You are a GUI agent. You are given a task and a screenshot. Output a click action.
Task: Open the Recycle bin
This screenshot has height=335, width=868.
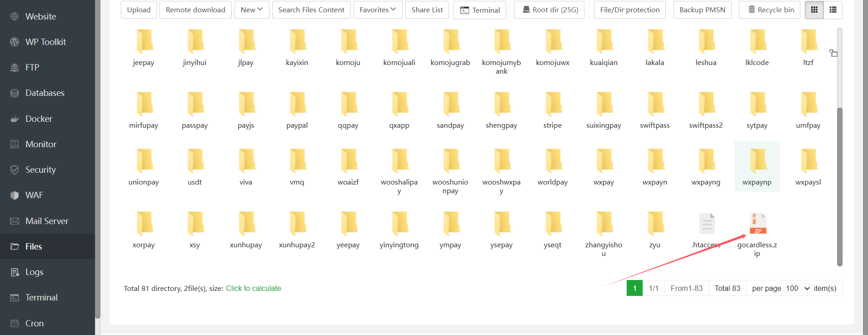click(x=771, y=10)
